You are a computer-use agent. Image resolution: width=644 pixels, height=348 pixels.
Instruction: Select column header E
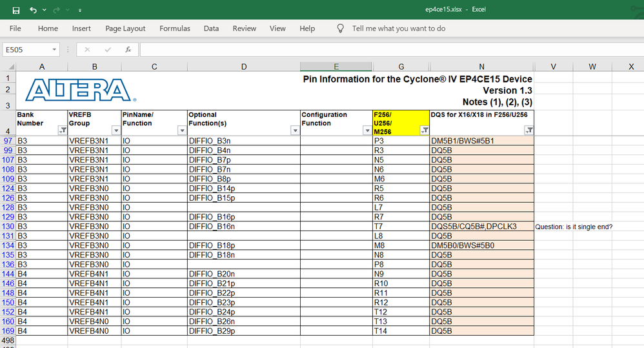[336, 67]
